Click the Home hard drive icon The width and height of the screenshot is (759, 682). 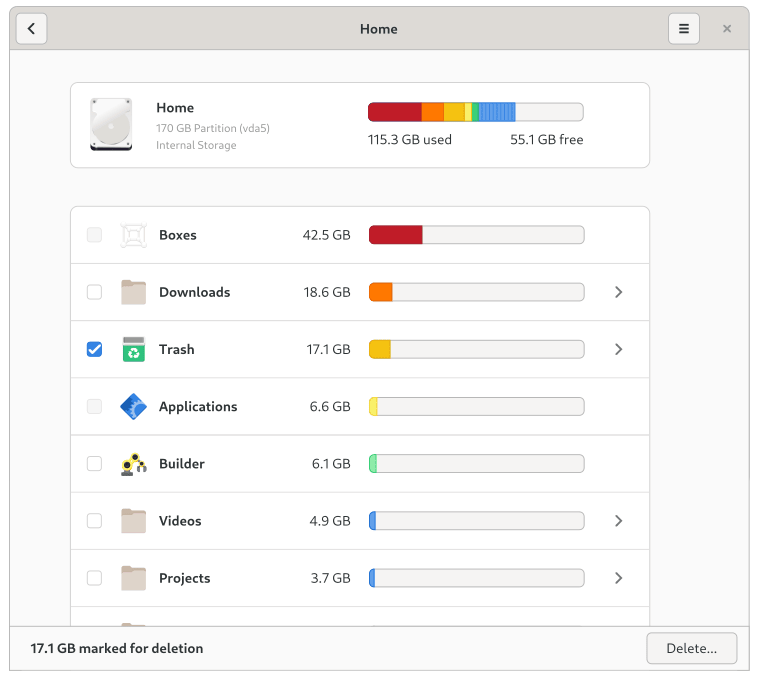pyautogui.click(x=110, y=125)
